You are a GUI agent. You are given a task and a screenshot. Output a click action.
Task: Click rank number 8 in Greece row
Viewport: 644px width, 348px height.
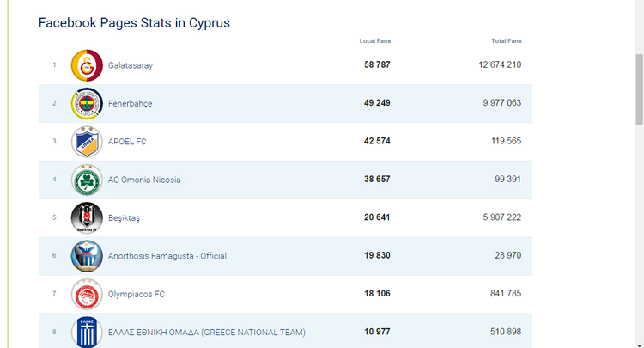54,332
